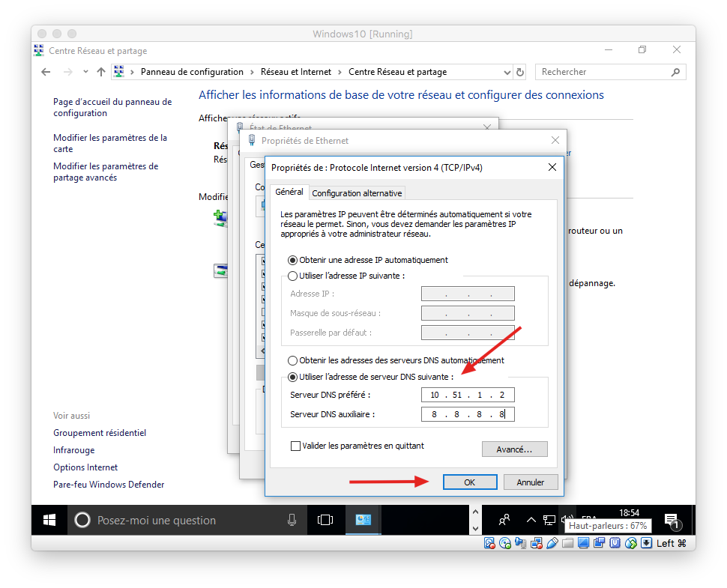The width and height of the screenshot is (727, 588).
Task: Open the network tray icon
Action: [549, 521]
